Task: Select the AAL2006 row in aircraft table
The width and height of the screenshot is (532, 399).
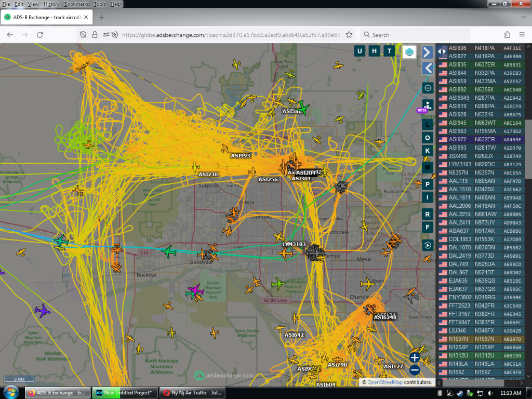Action: tap(481, 206)
